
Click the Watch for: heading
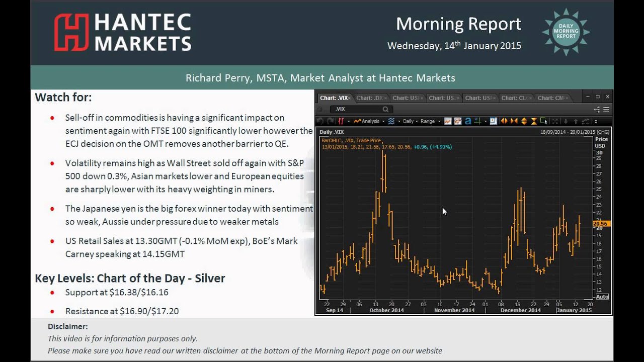(x=63, y=97)
